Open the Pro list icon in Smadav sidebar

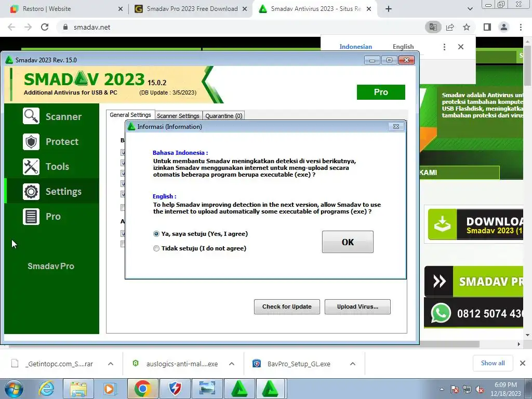point(31,217)
